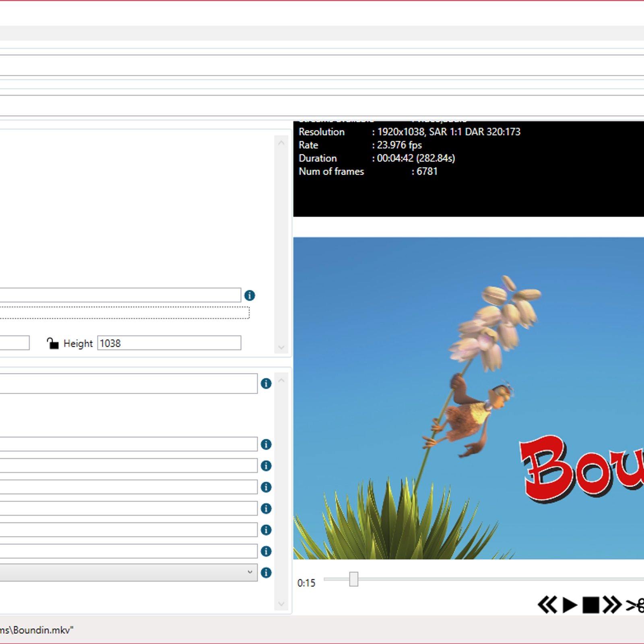This screenshot has height=644, width=644.
Task: Click the tall text box atop the lower panel
Action: 128,384
